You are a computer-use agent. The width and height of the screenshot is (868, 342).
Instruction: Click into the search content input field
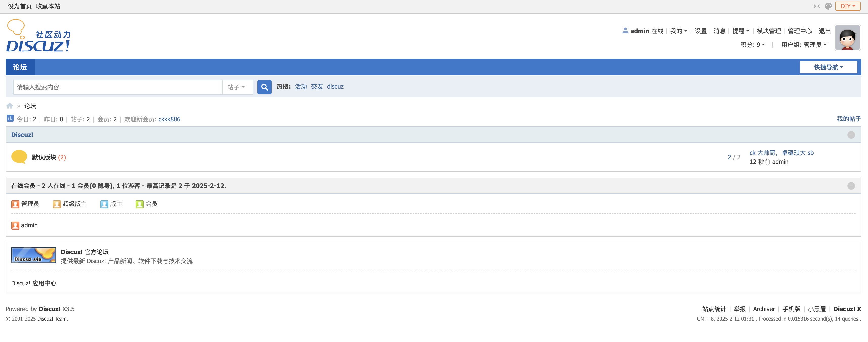pos(118,87)
